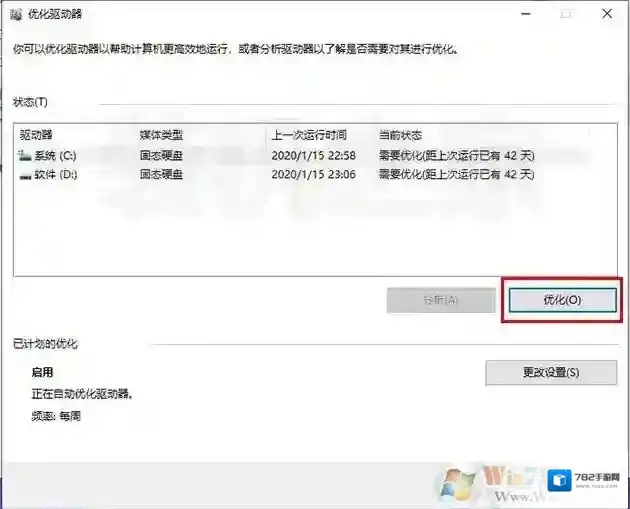Viewport: 630px width, 509px height.
Task: Click the 正在自动优化驱动器 text
Action: [x=82, y=394]
